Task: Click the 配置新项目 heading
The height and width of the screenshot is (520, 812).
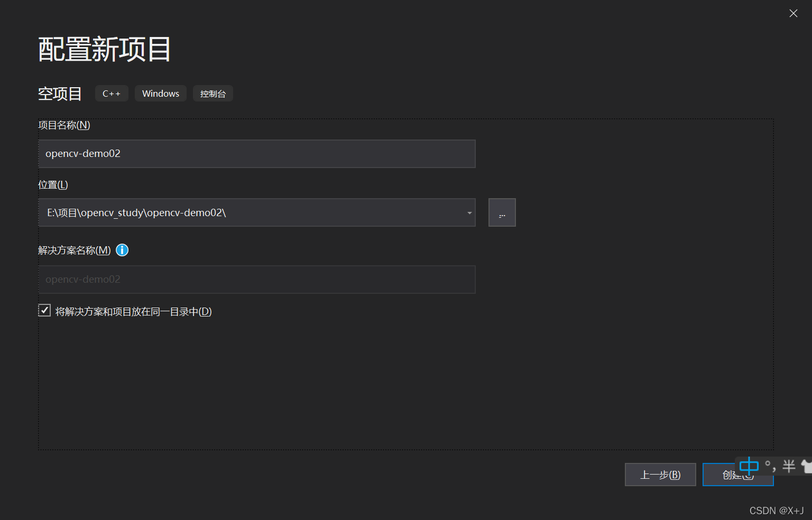Action: point(105,49)
